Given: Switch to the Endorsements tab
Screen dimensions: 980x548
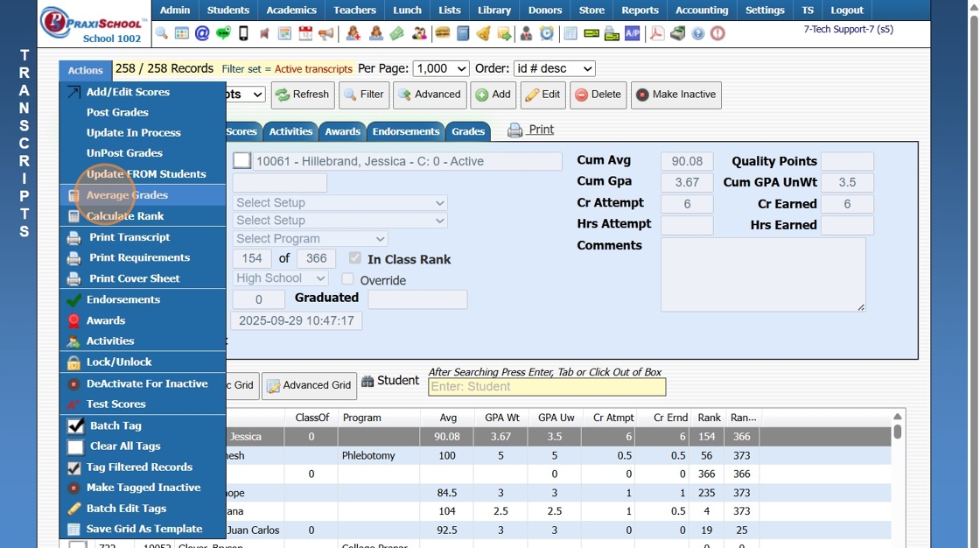Looking at the screenshot, I should (406, 131).
